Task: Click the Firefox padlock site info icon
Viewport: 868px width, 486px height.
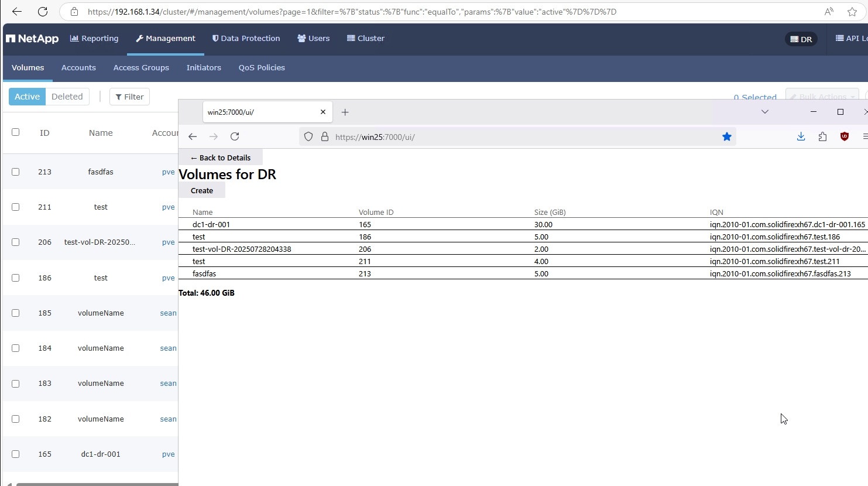Action: [x=325, y=137]
